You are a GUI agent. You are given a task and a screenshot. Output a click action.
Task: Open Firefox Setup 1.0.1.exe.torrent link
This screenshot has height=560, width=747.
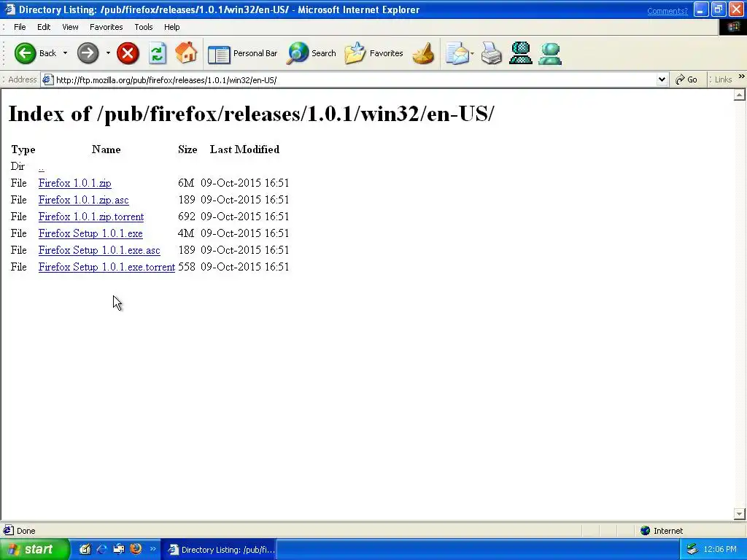pyautogui.click(x=107, y=267)
